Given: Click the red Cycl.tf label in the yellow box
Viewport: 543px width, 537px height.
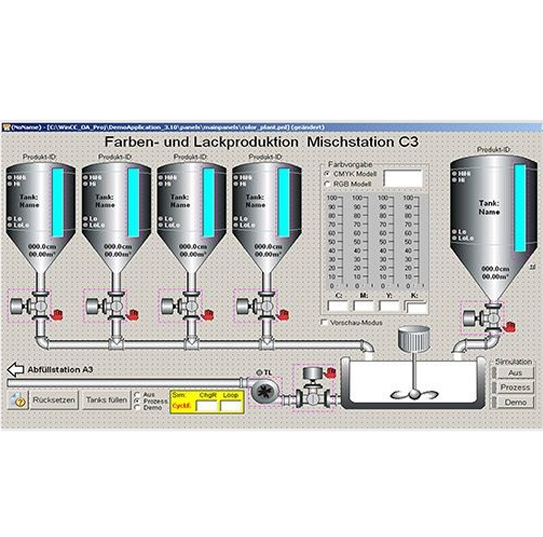Looking at the screenshot, I should click(182, 406).
